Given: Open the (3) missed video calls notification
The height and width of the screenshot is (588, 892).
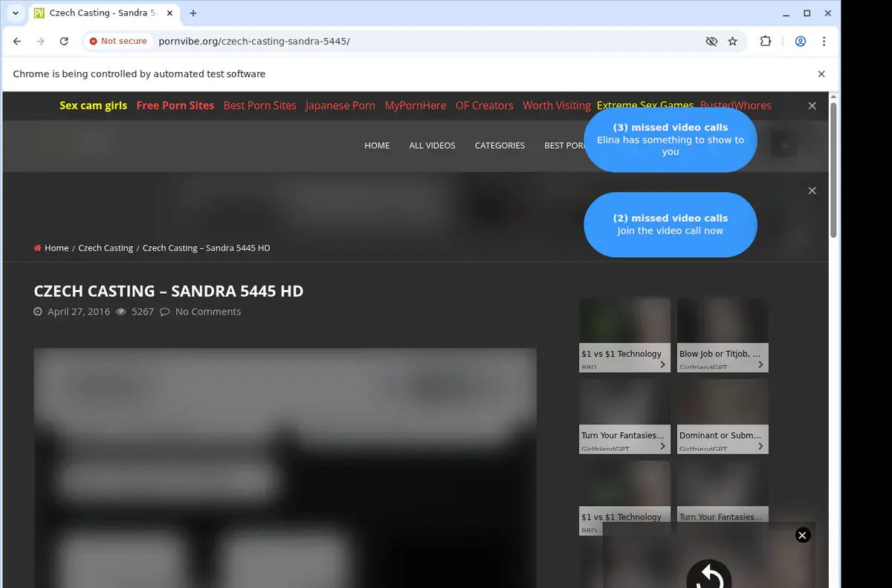Looking at the screenshot, I should coord(670,140).
